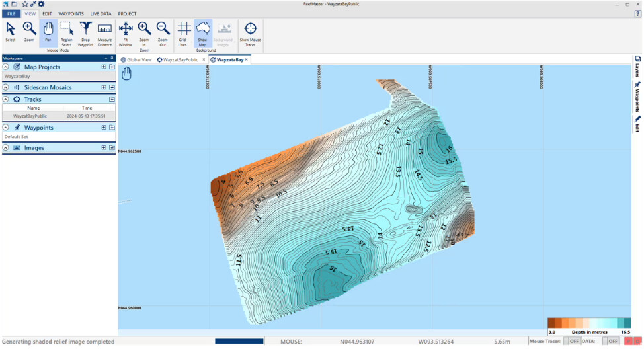Open the PROJECT ribbon tab
Image resolution: width=644 pixels, height=351 pixels.
point(127,13)
